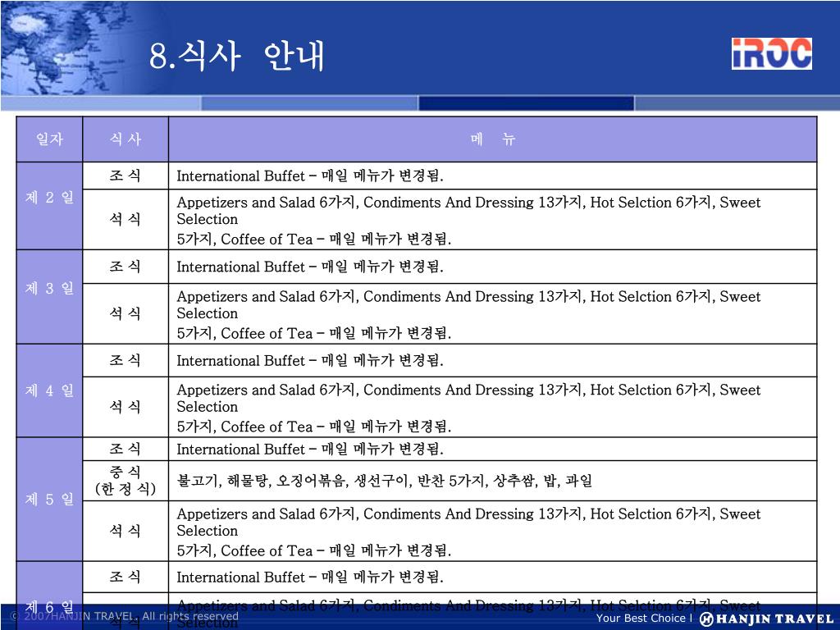Click the '석 식' cell for day 2
The width and height of the screenshot is (840, 630).
[126, 220]
